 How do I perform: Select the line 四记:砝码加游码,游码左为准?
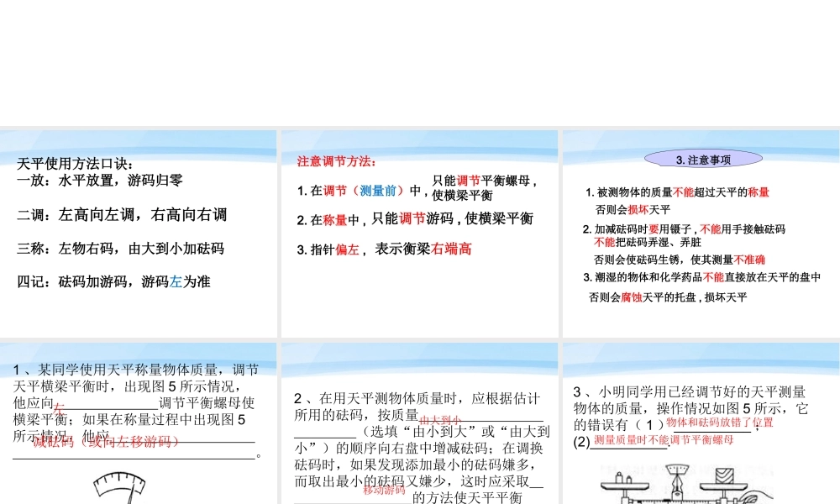(x=113, y=281)
